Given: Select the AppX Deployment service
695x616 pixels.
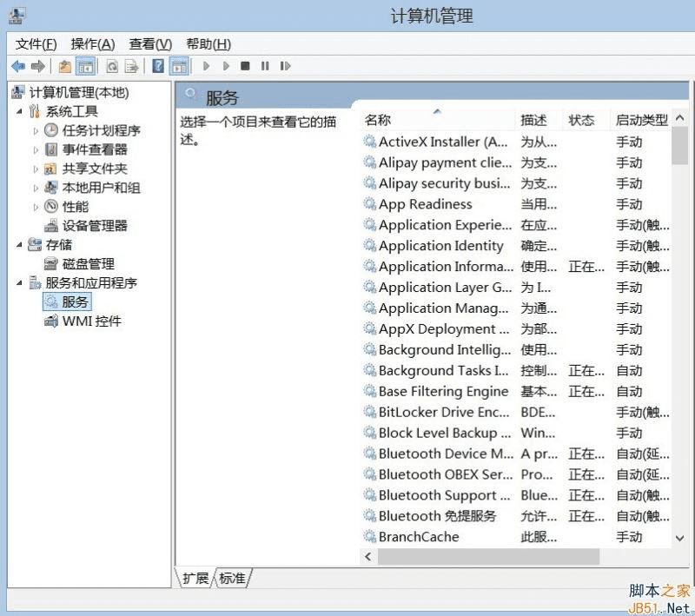Looking at the screenshot, I should [516, 329].
